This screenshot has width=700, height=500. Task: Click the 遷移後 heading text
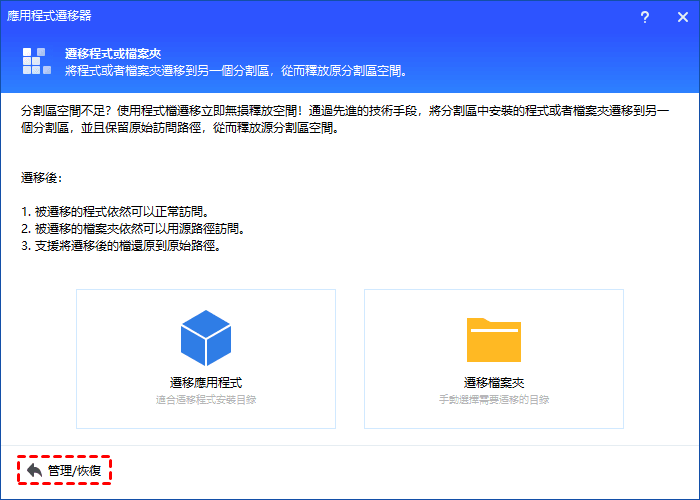(42, 178)
